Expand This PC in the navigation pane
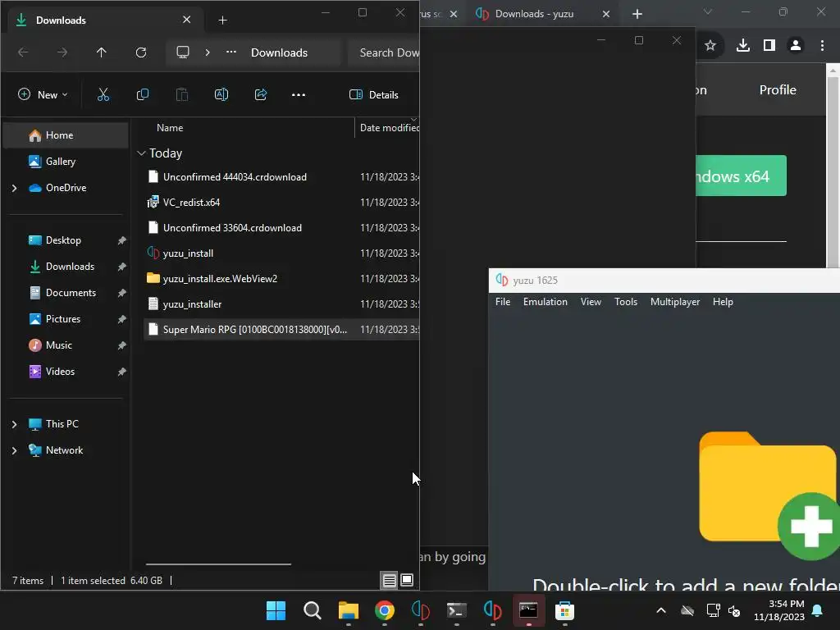The height and width of the screenshot is (630, 840). tap(15, 424)
